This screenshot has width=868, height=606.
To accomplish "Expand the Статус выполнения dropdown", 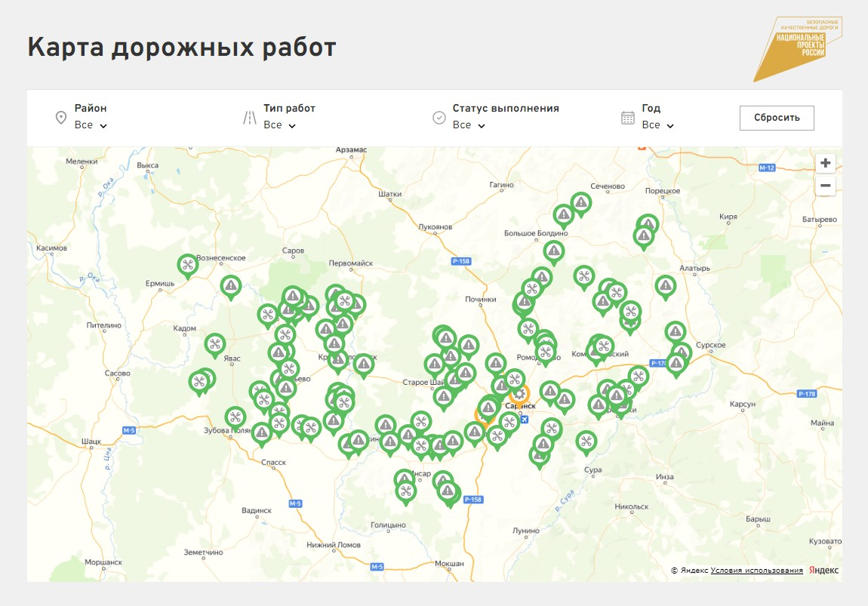I will [469, 125].
